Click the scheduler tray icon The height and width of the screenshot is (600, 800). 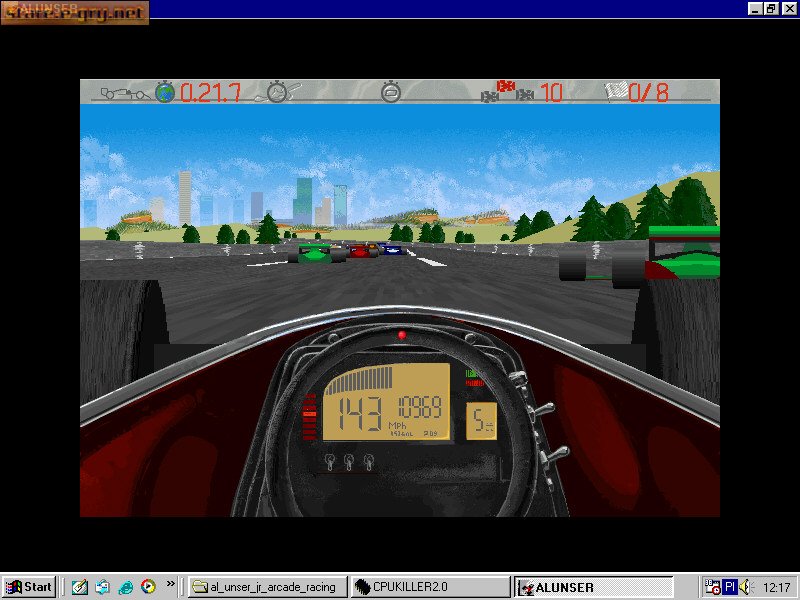(x=712, y=587)
